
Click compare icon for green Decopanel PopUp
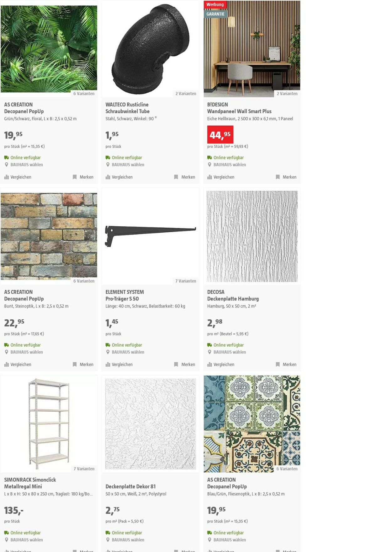click(x=6, y=177)
